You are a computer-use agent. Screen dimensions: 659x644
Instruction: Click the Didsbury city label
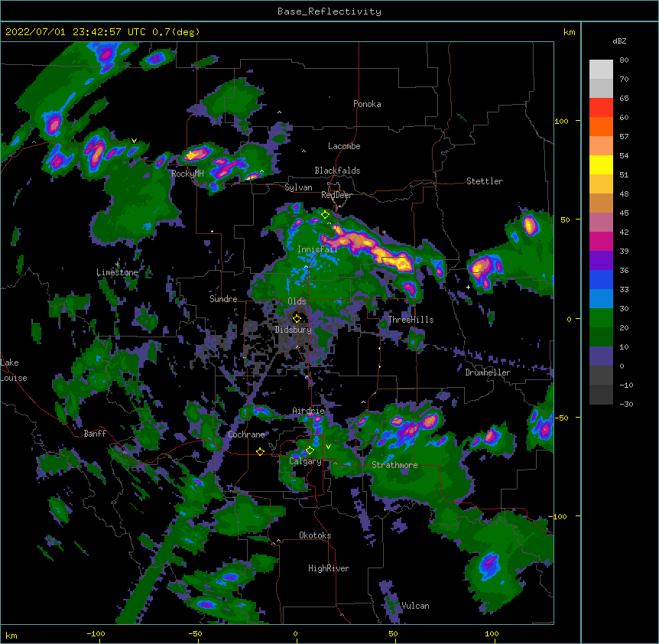point(293,330)
